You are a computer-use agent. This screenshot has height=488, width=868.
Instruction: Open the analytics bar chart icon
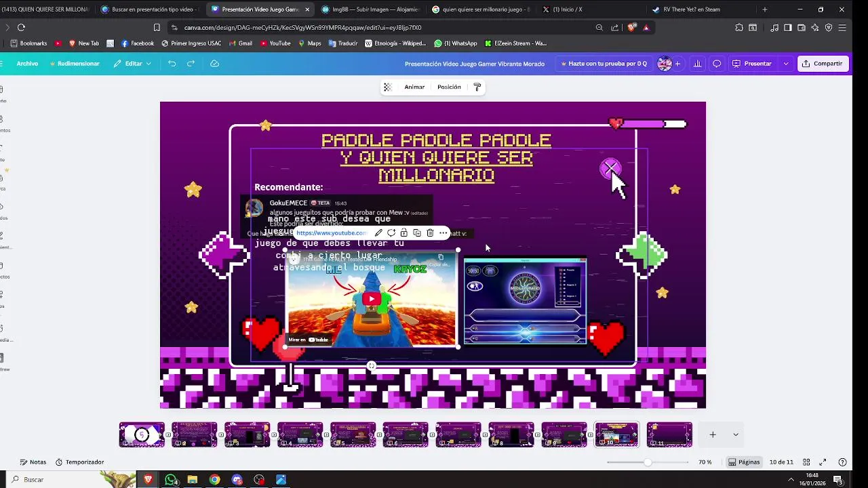click(697, 64)
